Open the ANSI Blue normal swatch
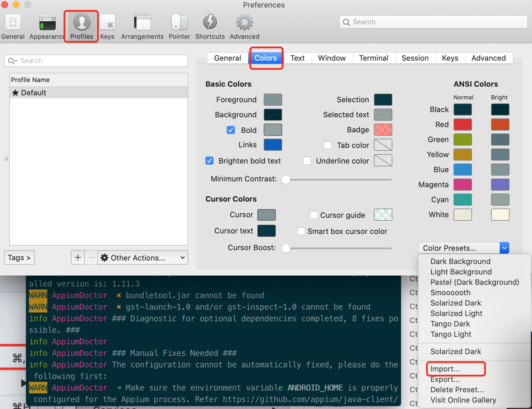The image size is (532, 409). [463, 170]
